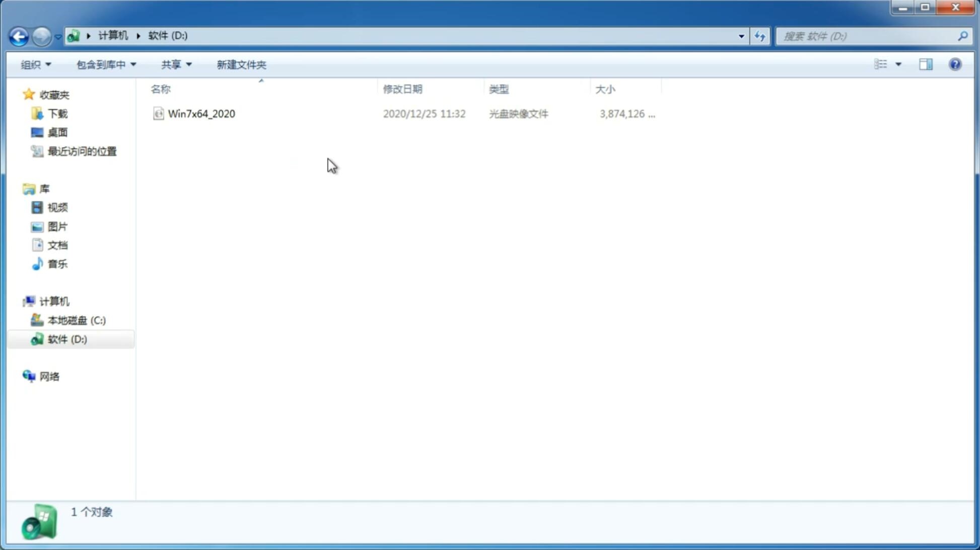Click 大小 column header
The height and width of the screenshot is (550, 980).
click(605, 88)
